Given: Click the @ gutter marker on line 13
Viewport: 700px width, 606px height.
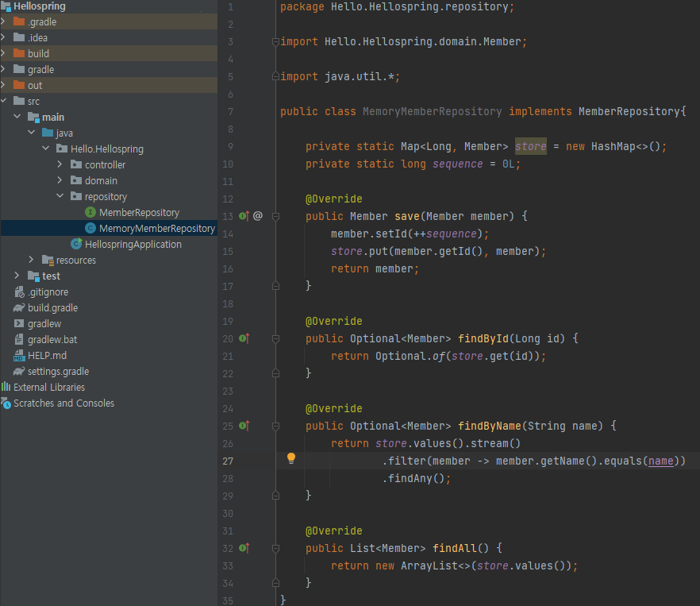Looking at the screenshot, I should coord(258,216).
